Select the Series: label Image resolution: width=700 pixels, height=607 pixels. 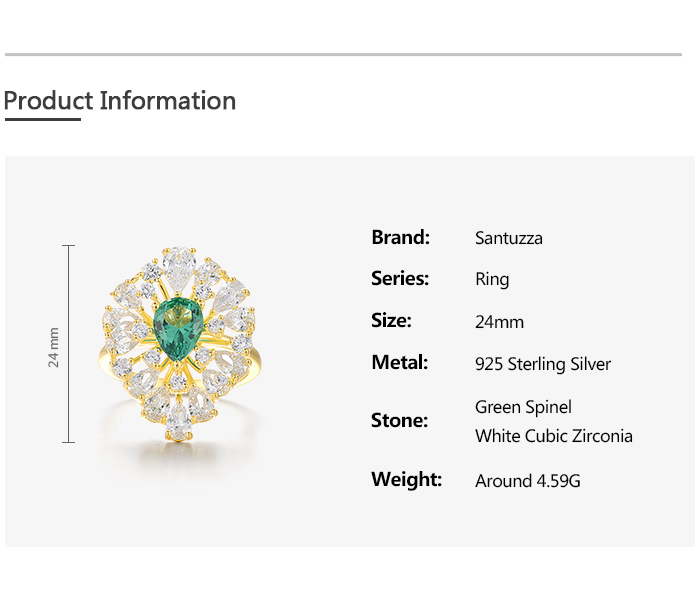(400, 279)
